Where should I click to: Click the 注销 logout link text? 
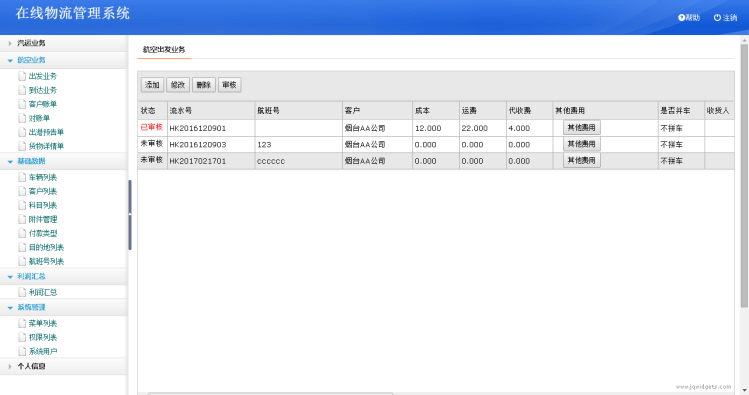coord(730,18)
